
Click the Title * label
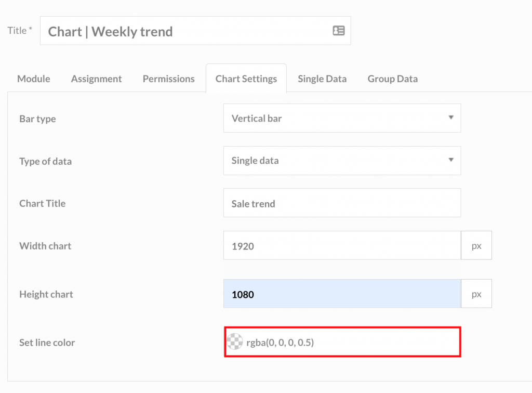[20, 31]
